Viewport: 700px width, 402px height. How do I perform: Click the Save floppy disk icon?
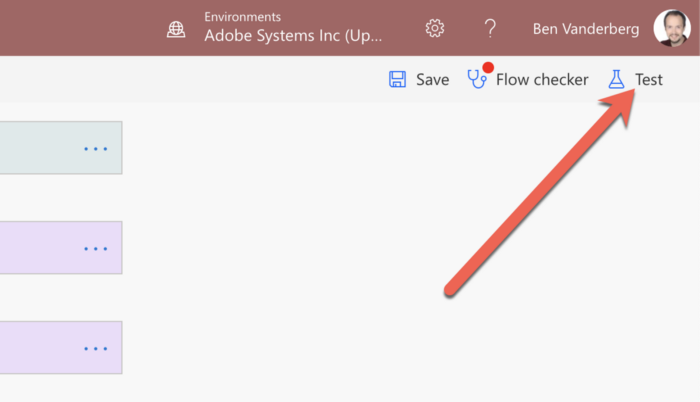pyautogui.click(x=398, y=79)
